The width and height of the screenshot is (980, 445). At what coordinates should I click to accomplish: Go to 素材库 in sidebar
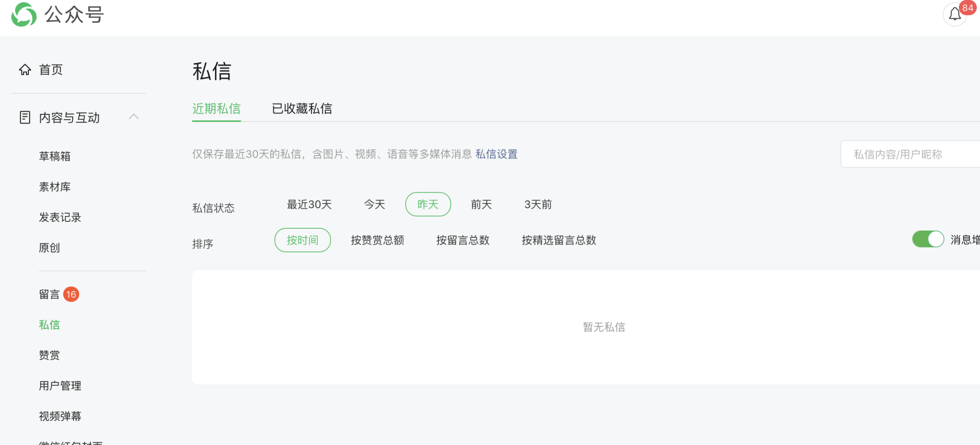[x=55, y=187]
